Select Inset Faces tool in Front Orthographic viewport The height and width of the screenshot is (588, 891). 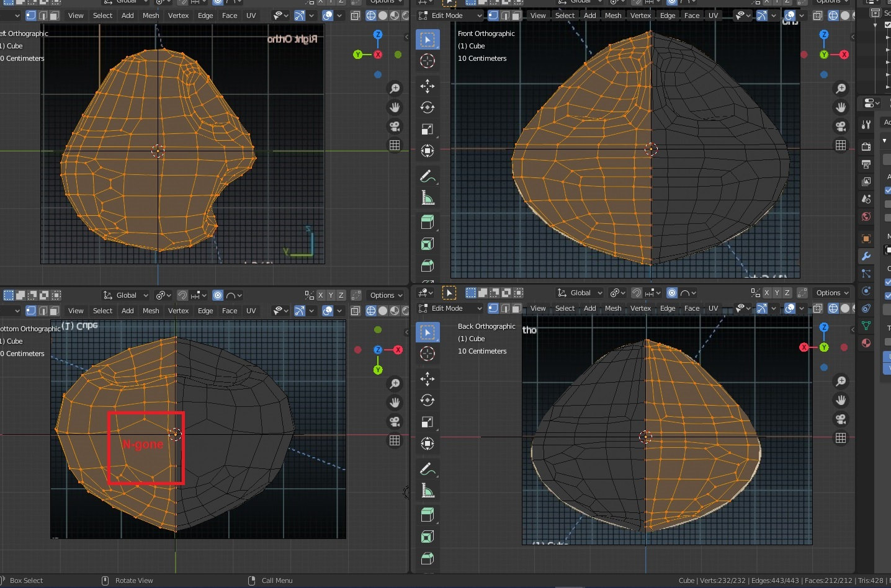(x=428, y=244)
